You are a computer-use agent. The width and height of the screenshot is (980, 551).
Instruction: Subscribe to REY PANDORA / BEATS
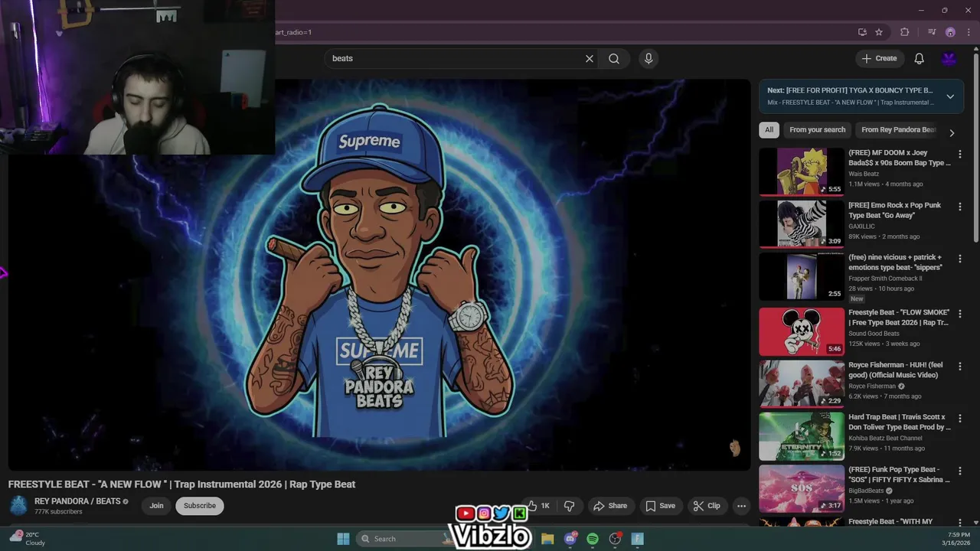click(200, 506)
